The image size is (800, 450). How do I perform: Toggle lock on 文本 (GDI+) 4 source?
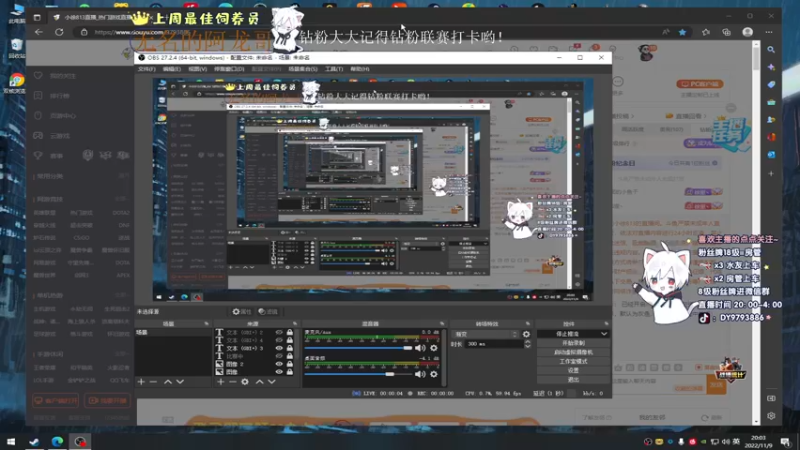290,340
